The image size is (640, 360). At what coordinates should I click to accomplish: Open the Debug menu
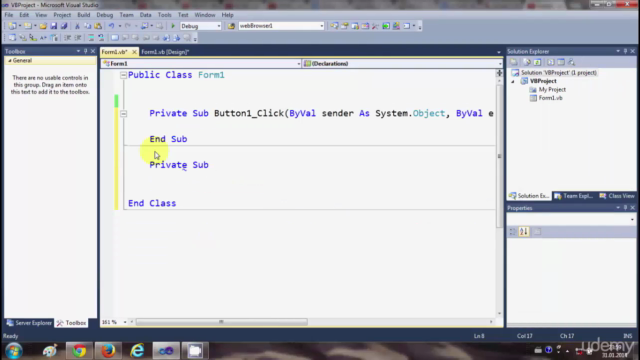104,15
